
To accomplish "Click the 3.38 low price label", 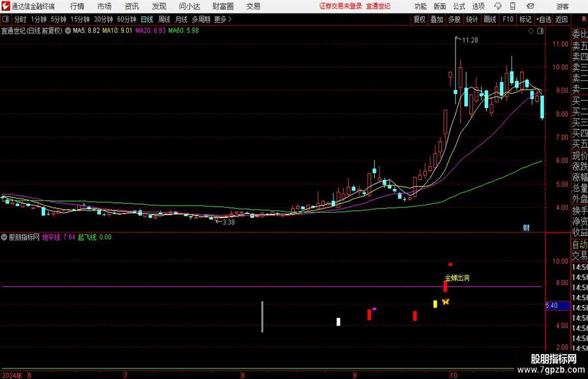I will 228,222.
